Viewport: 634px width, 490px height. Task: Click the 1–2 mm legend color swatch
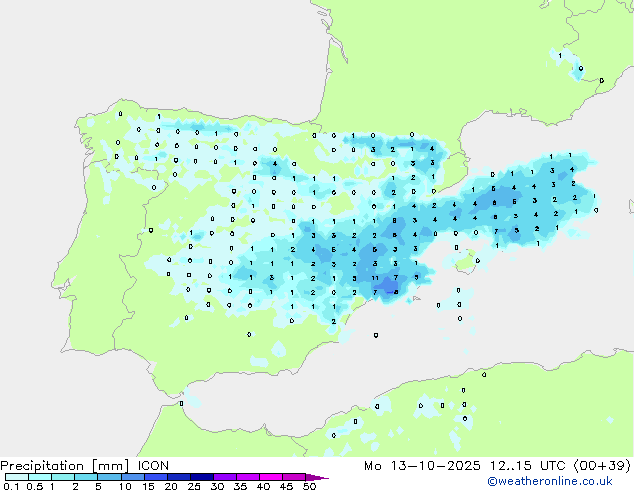63,477
